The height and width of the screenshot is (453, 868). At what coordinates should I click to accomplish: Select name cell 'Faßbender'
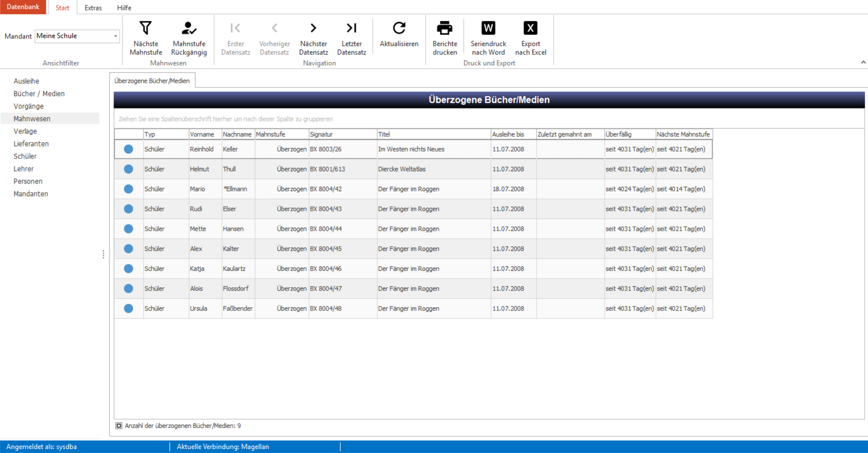point(238,308)
